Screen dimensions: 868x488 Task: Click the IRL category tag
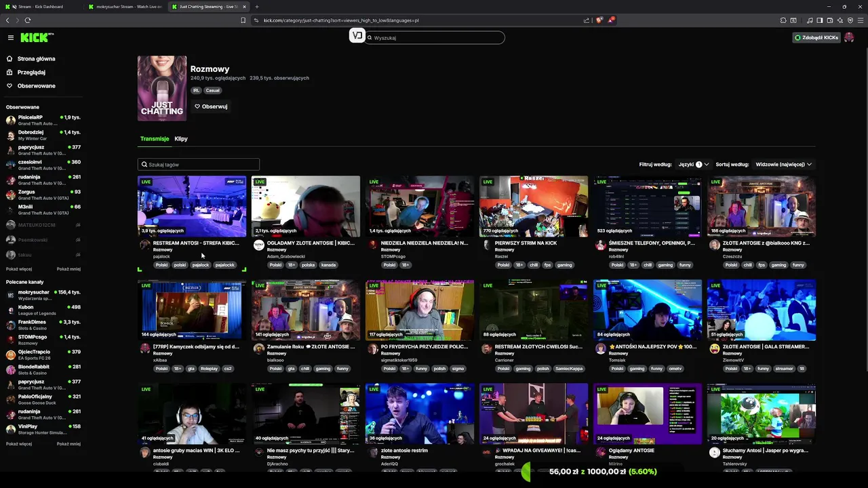tap(196, 90)
